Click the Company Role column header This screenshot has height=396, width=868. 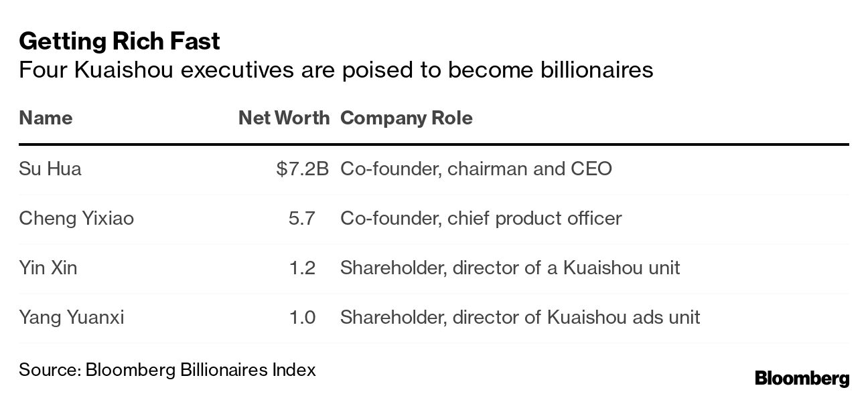[406, 118]
